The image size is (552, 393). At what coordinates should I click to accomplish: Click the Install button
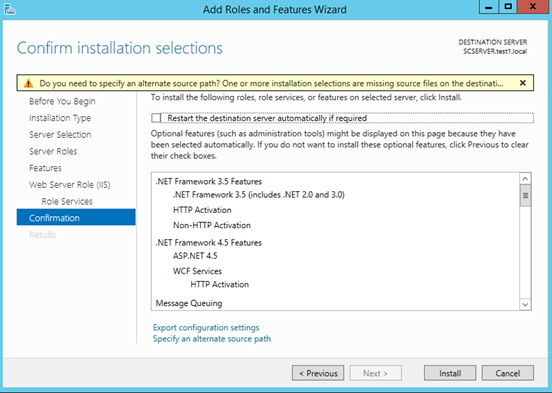click(x=450, y=373)
